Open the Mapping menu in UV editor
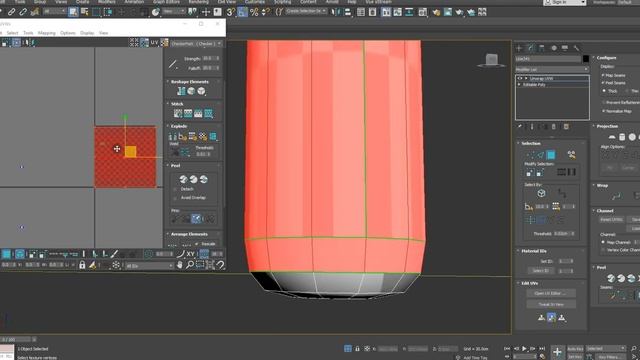640x360 pixels. pyautogui.click(x=47, y=33)
